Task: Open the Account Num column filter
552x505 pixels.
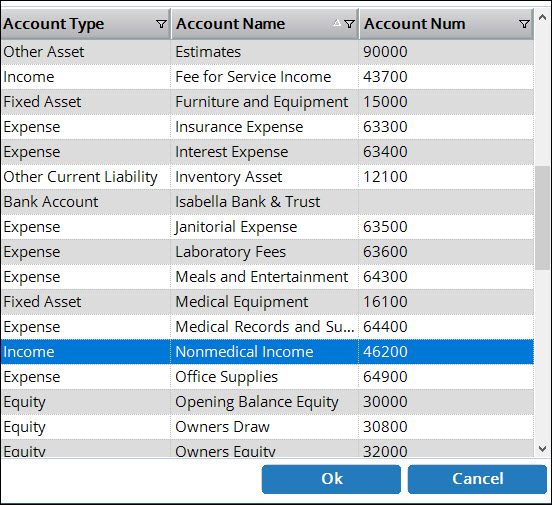Action: pyautogui.click(x=524, y=24)
